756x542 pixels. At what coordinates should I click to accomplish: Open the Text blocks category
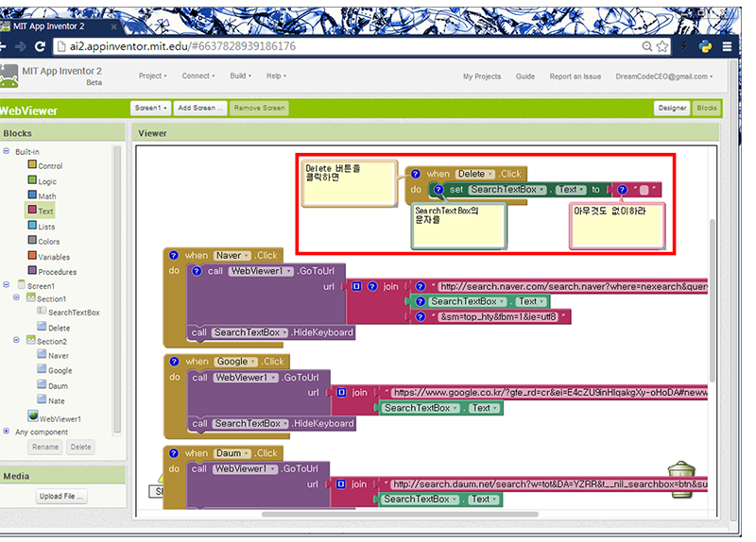(x=41, y=211)
